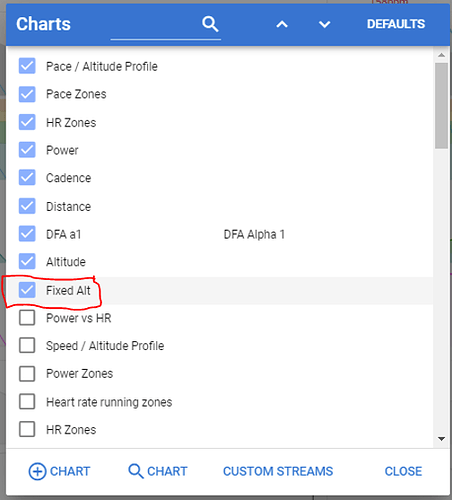This screenshot has width=452, height=500.
Task: Click the move up chevron icon
Action: pos(282,24)
